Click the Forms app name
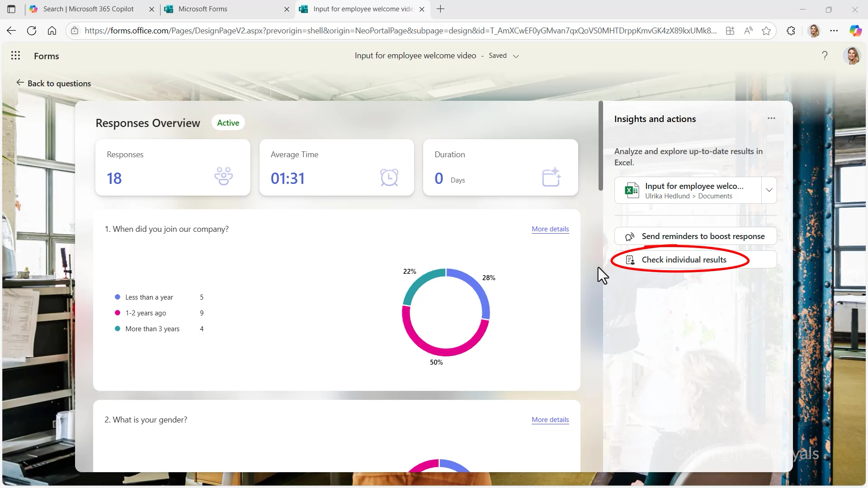 47,56
